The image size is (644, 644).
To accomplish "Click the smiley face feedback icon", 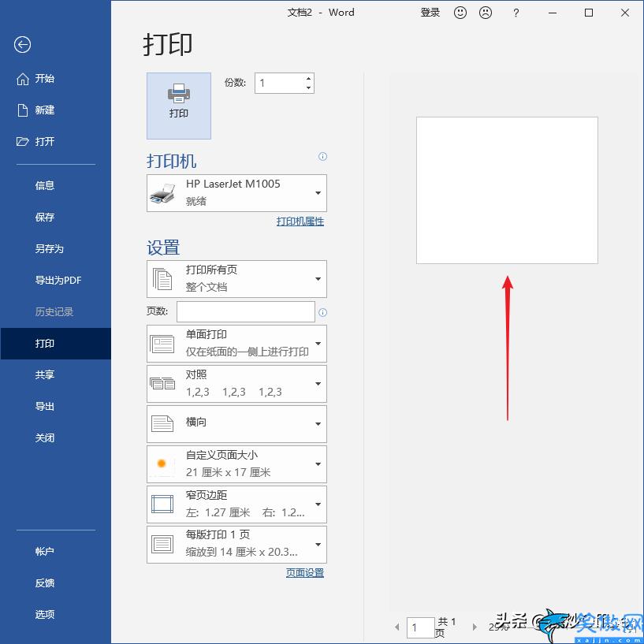I will (x=460, y=13).
